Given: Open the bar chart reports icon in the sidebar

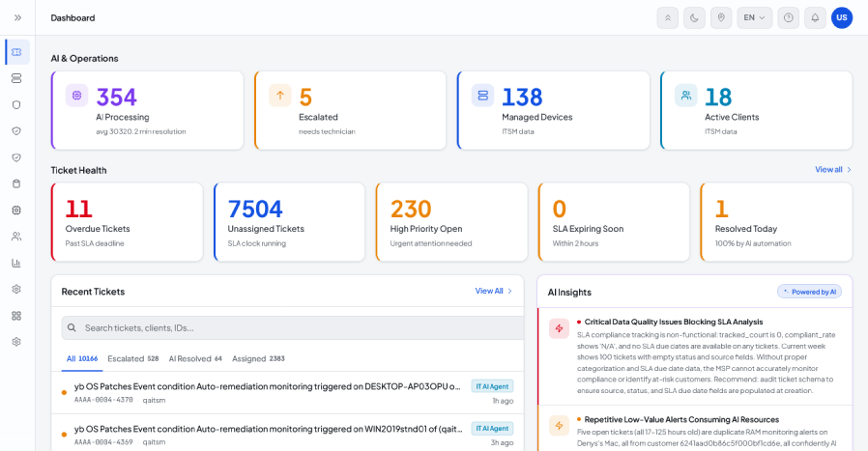Looking at the screenshot, I should [16, 263].
